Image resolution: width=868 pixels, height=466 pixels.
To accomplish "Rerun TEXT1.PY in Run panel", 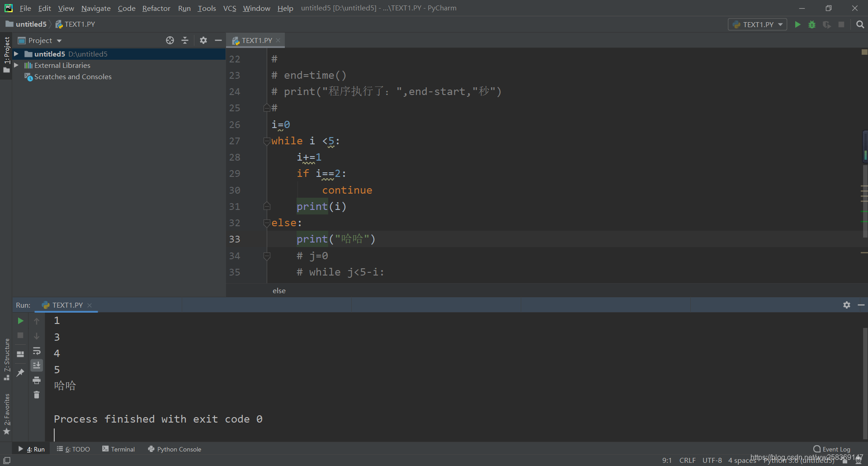I will tap(20, 321).
